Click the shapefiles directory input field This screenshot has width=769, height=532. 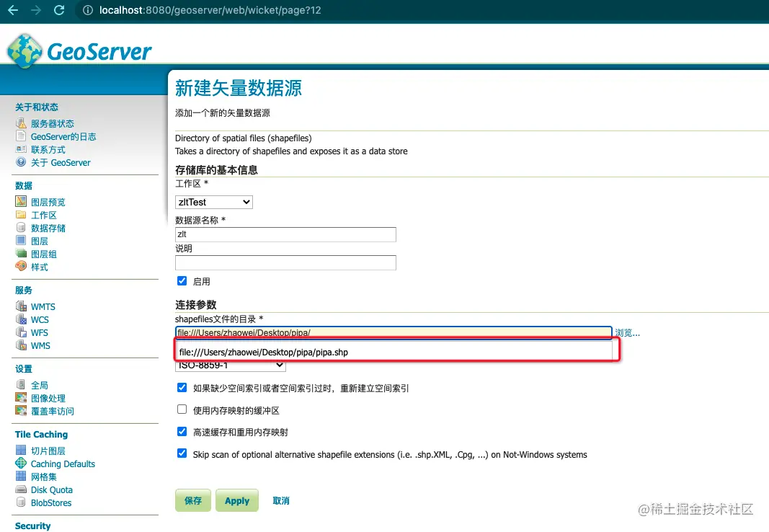pos(394,332)
